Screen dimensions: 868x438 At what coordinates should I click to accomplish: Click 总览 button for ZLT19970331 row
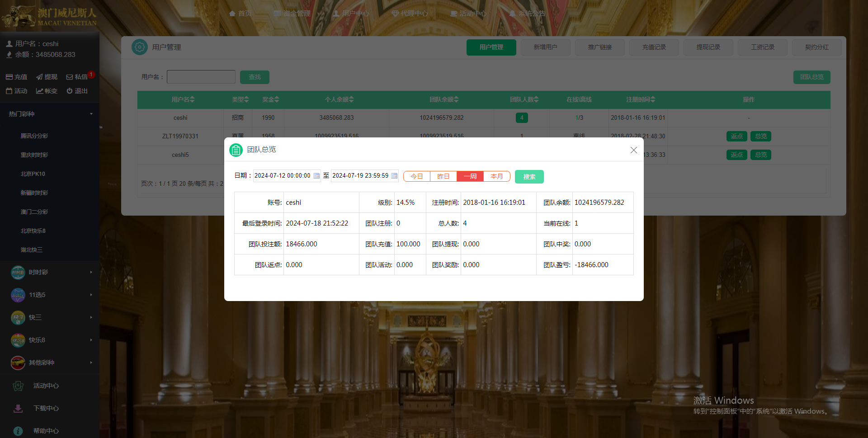click(760, 136)
